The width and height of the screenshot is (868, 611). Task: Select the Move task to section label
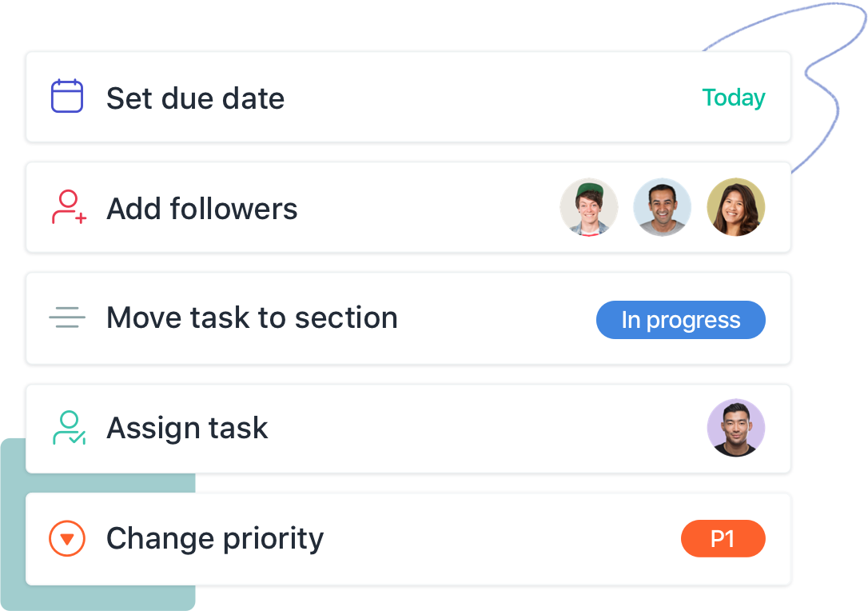pyautogui.click(x=252, y=318)
